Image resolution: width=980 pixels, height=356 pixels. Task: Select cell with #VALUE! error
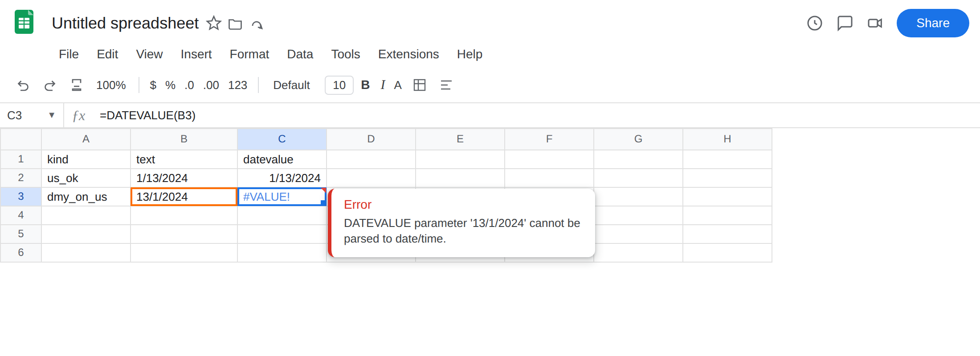282,197
